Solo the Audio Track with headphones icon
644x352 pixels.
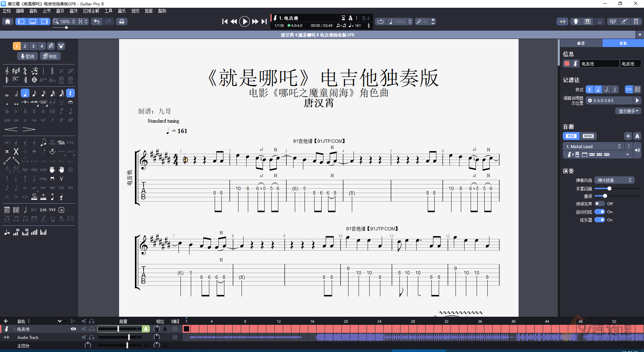tap(92, 337)
